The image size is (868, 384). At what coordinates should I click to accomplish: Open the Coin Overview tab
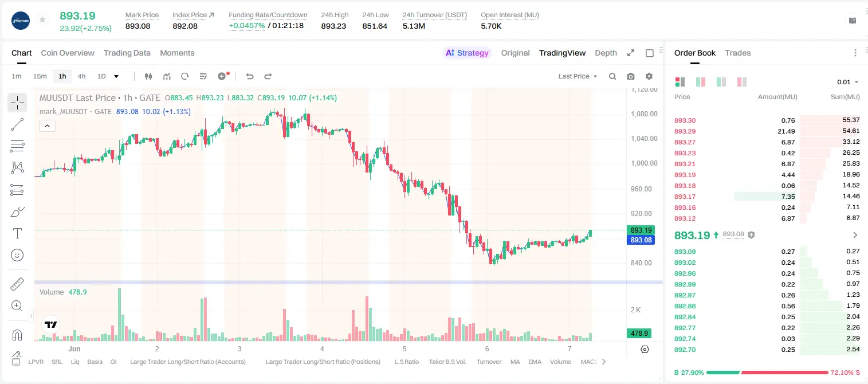pyautogui.click(x=68, y=53)
